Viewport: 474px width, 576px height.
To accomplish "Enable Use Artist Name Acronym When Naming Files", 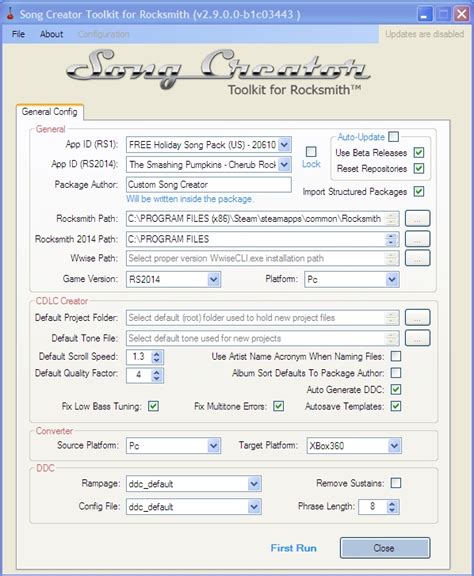I will coord(396,356).
